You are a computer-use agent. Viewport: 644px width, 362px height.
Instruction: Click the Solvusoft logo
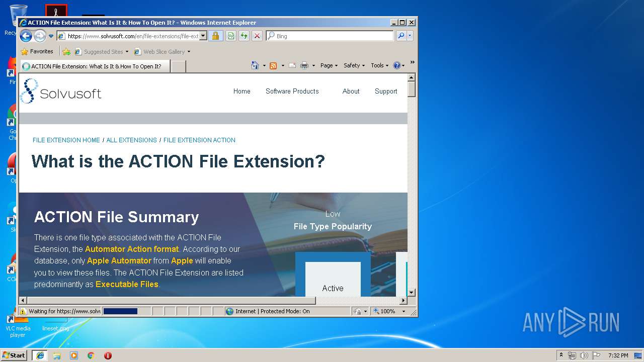[x=61, y=91]
